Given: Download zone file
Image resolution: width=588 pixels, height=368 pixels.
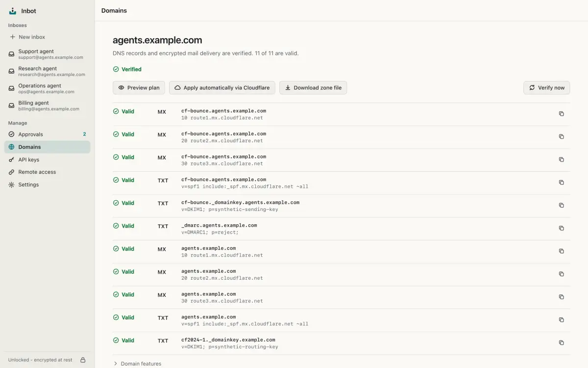Looking at the screenshot, I should pyautogui.click(x=313, y=88).
